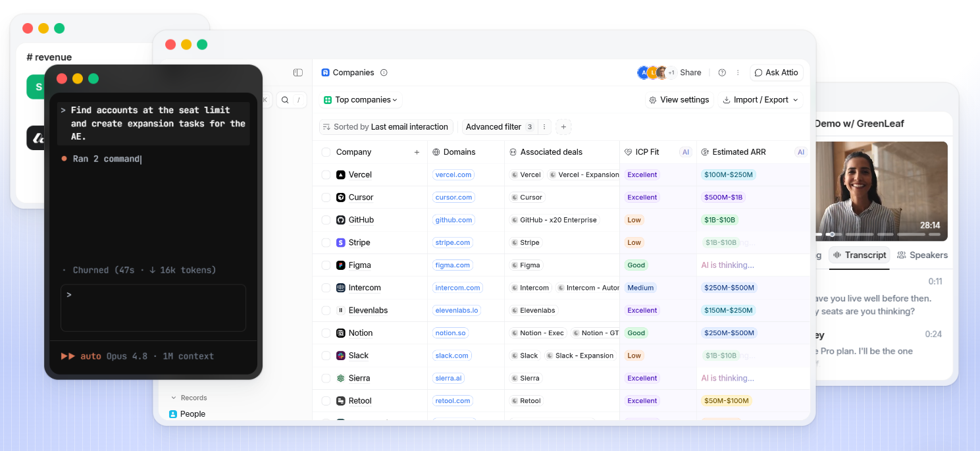
Task: Open the Advanced filter button
Action: (x=499, y=127)
